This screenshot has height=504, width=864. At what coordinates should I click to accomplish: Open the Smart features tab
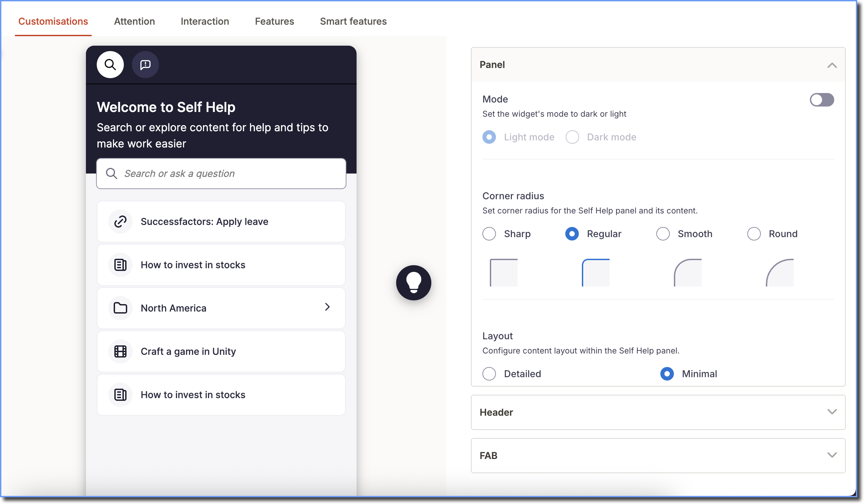353,21
